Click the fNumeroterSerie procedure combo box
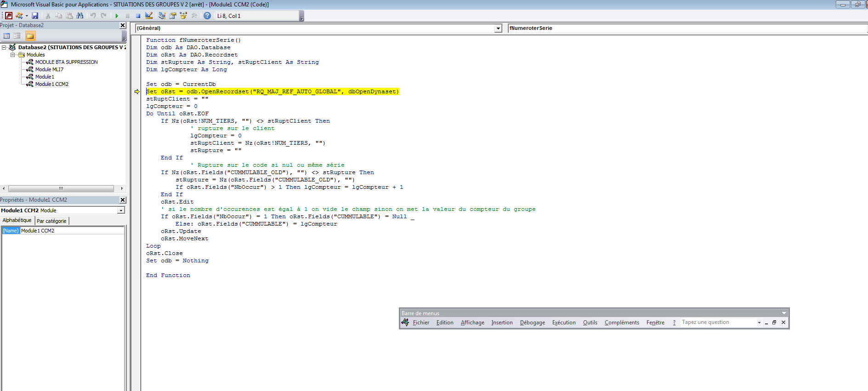 (687, 28)
